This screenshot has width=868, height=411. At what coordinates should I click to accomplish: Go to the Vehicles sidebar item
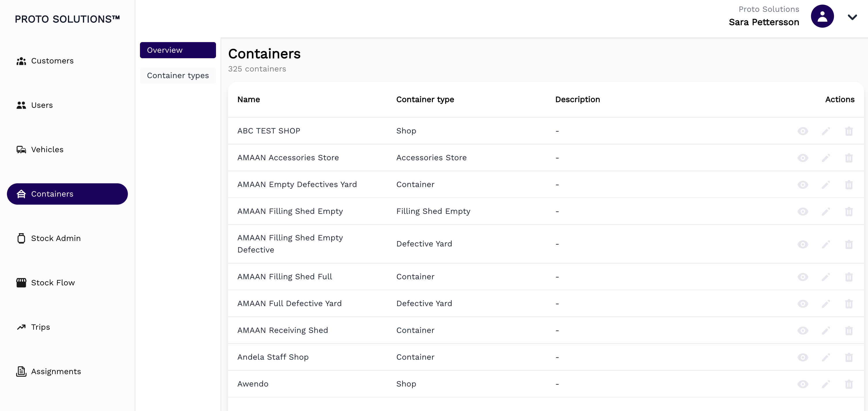click(67, 149)
